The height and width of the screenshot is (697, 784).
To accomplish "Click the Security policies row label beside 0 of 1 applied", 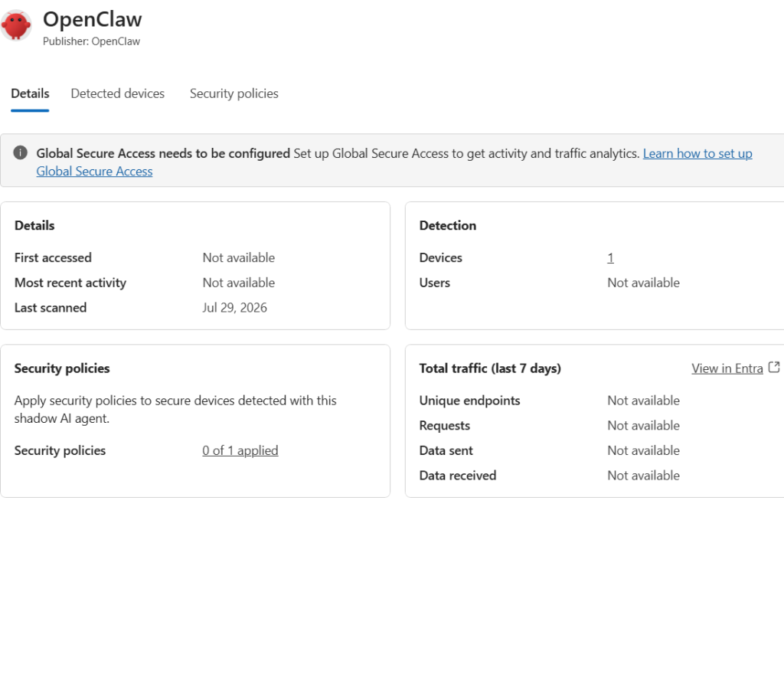I will click(x=60, y=450).
